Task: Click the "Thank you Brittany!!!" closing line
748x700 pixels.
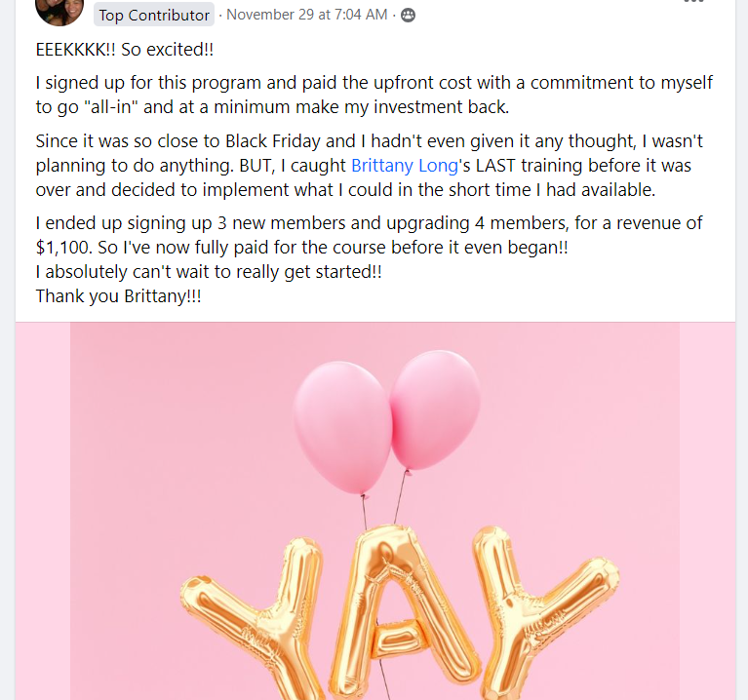Action: (x=118, y=295)
